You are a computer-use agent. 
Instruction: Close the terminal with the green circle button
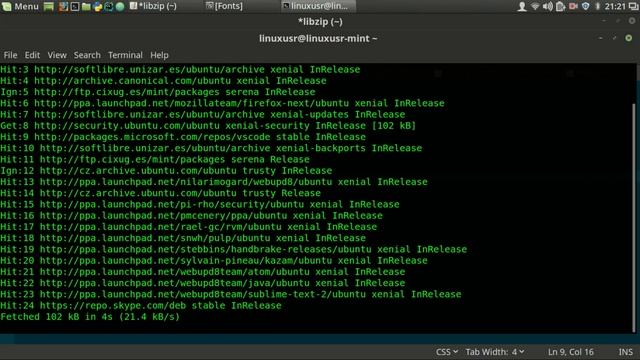(x=629, y=38)
